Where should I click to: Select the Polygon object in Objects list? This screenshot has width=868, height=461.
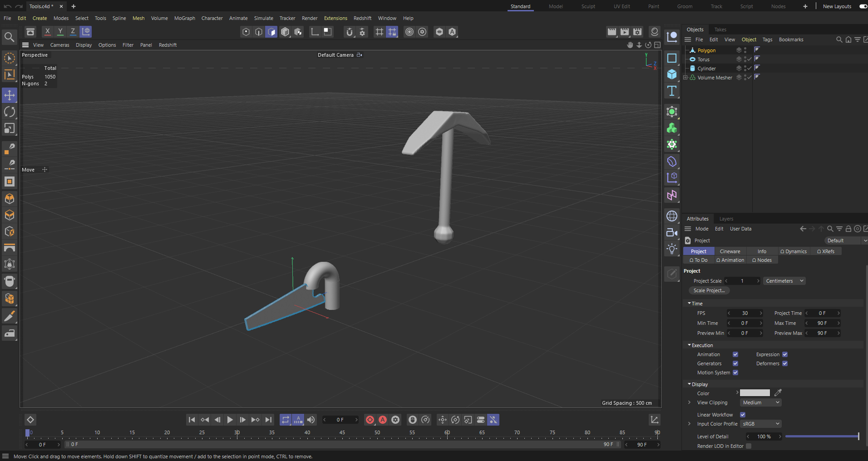(706, 50)
